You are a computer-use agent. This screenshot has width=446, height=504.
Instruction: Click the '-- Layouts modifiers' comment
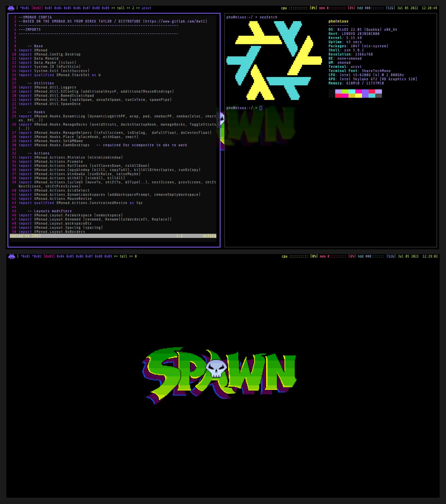[49, 211]
